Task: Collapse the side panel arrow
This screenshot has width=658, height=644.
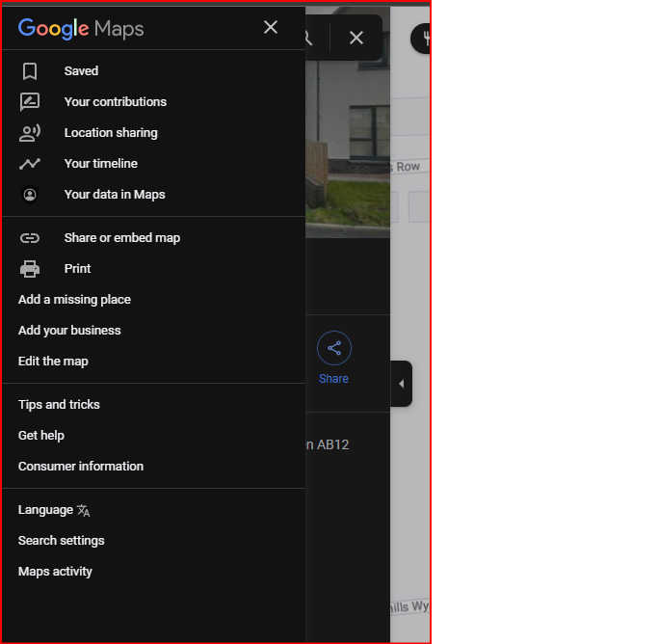Action: 401,384
